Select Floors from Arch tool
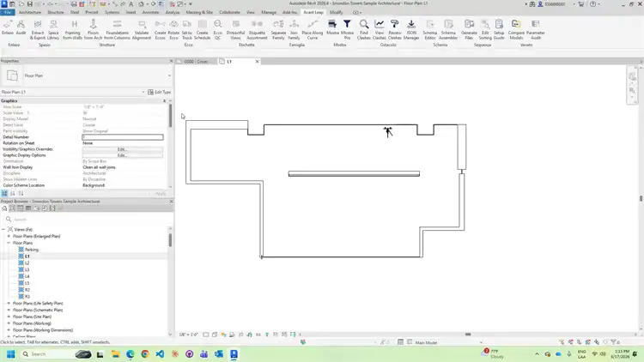 tap(94, 30)
